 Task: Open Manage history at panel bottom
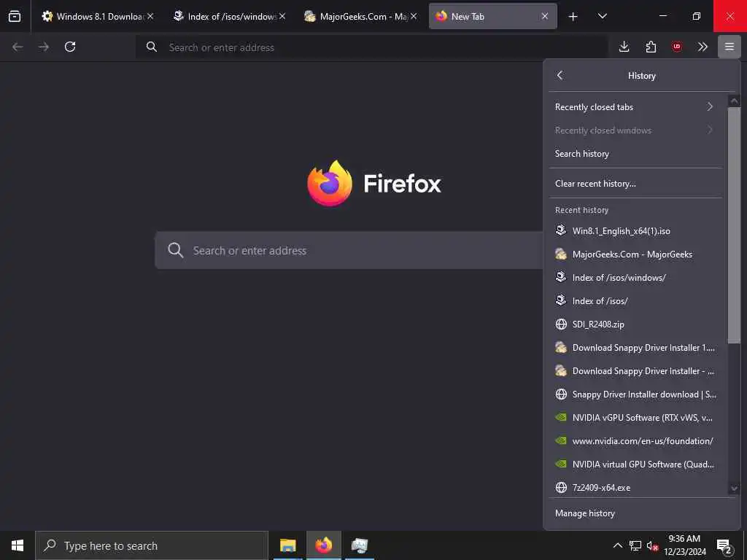click(x=642, y=513)
